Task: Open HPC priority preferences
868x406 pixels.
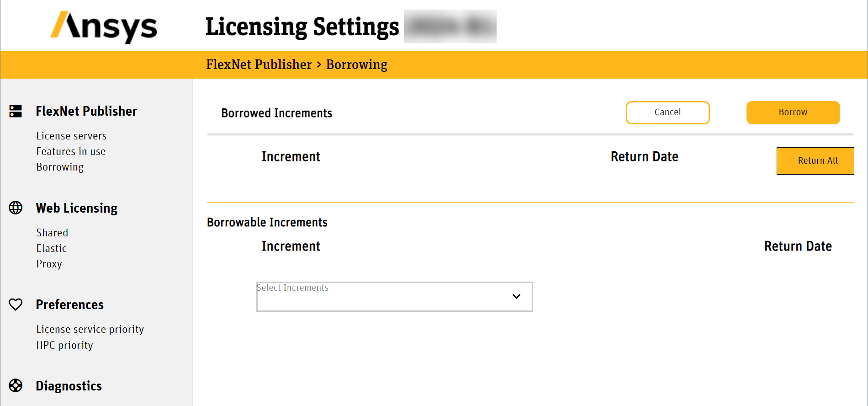Action: pos(64,345)
